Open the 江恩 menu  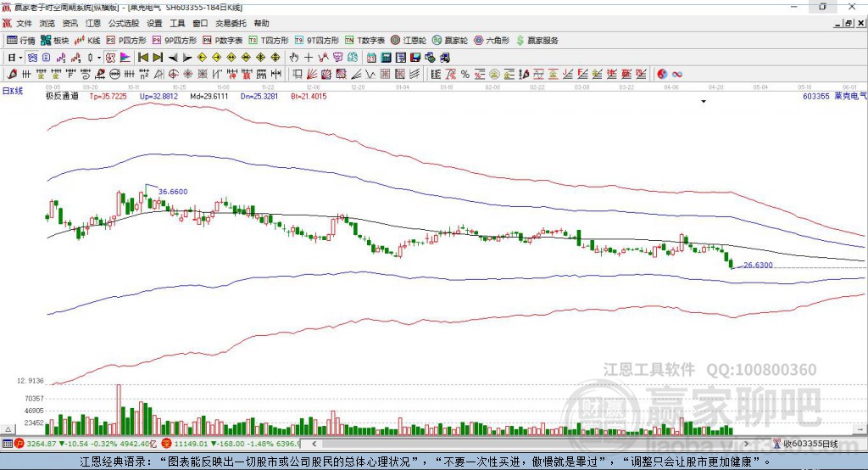tap(93, 23)
